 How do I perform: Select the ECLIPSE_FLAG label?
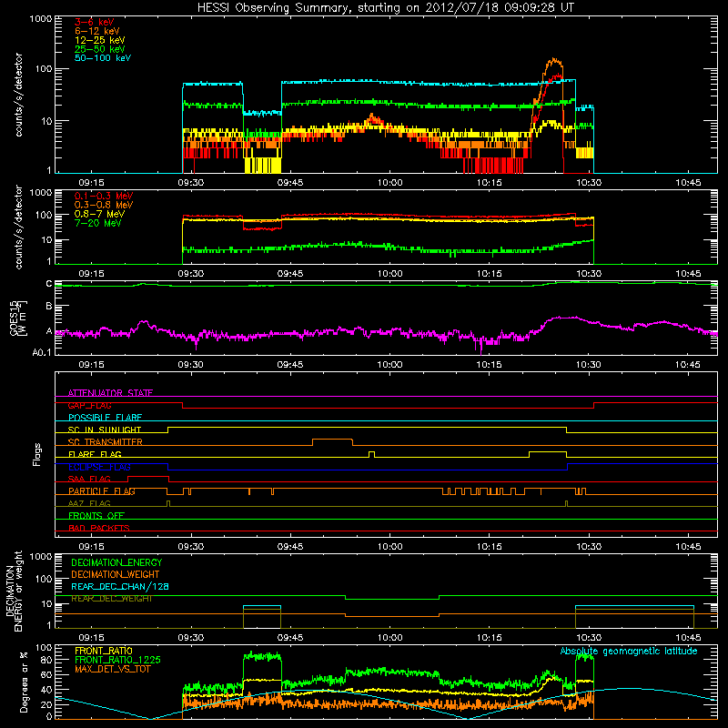[99, 467]
